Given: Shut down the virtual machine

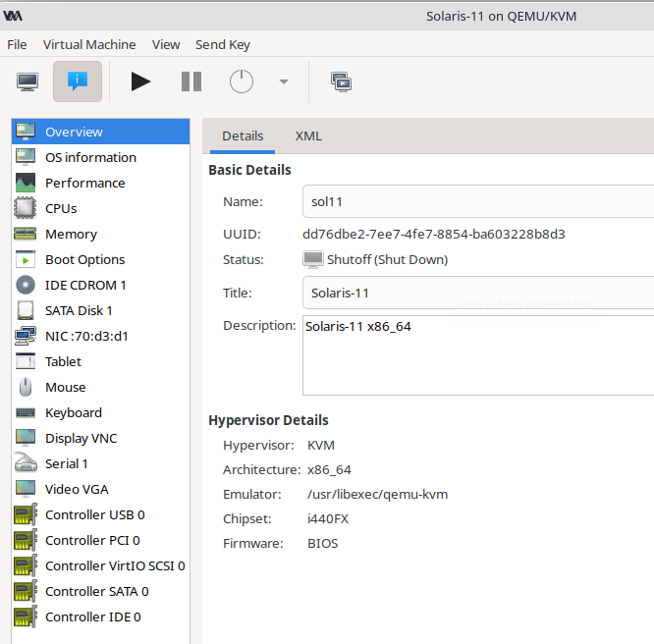Looking at the screenshot, I should click(x=242, y=81).
